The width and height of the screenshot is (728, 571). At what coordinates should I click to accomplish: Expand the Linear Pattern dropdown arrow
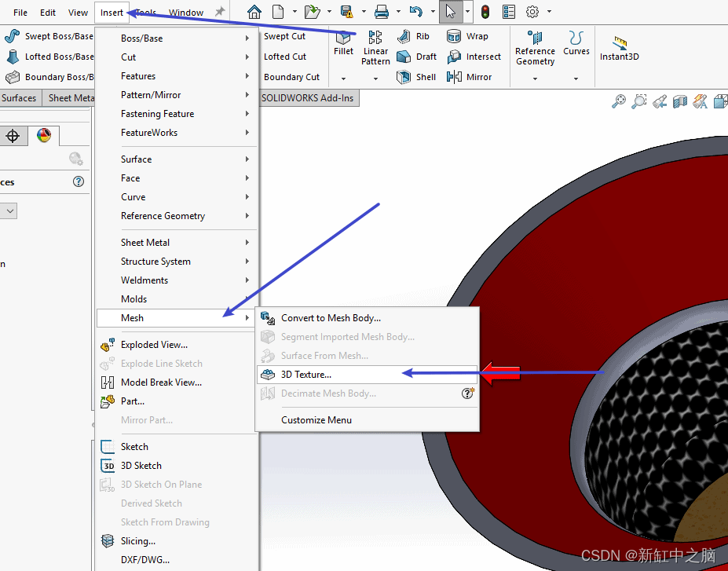[375, 79]
